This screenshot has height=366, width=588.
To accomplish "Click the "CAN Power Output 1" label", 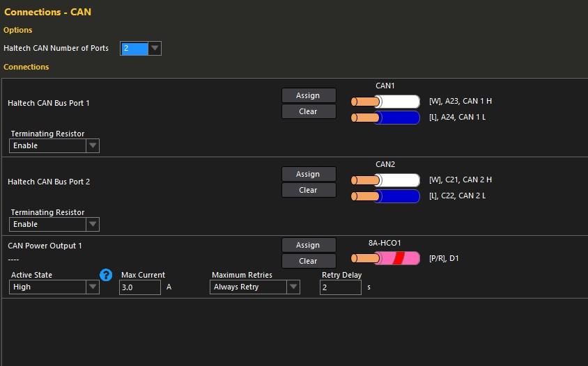I will (x=45, y=246).
